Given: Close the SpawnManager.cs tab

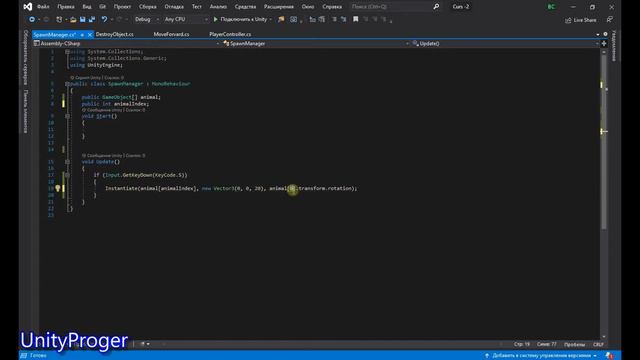Looking at the screenshot, I should point(90,35).
